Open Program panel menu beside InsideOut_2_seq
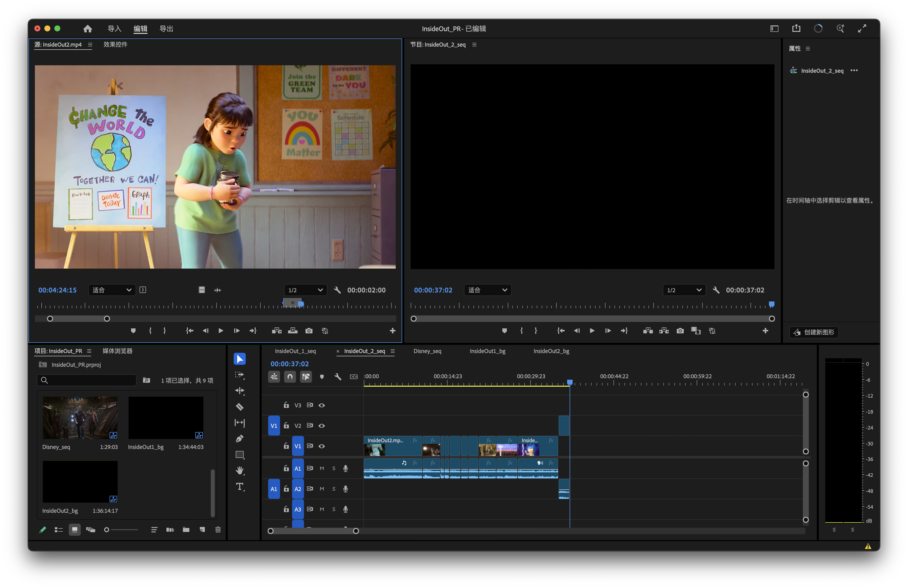 click(474, 45)
